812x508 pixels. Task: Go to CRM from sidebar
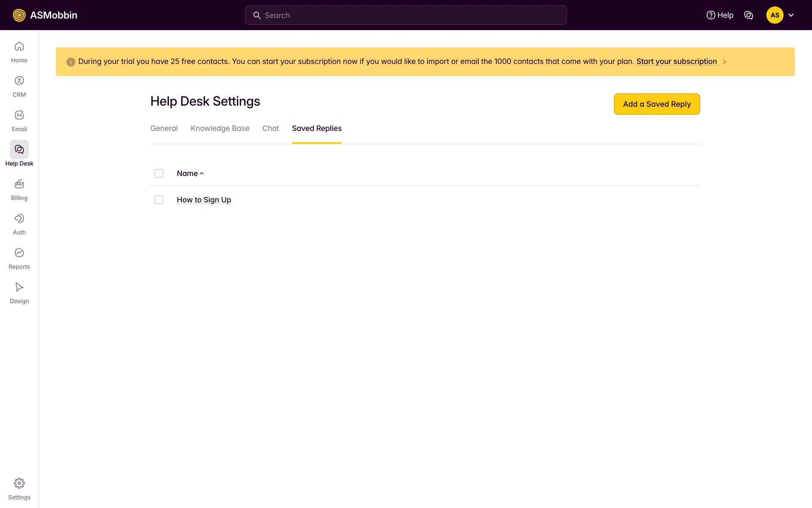coord(19,86)
